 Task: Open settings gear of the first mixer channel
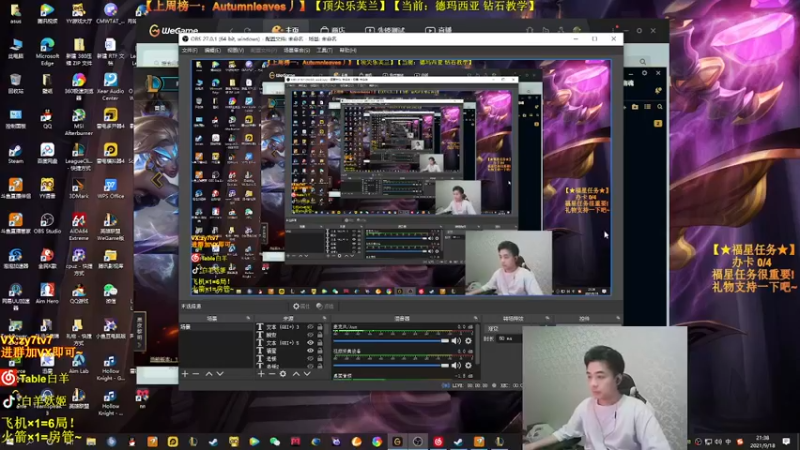coord(468,341)
